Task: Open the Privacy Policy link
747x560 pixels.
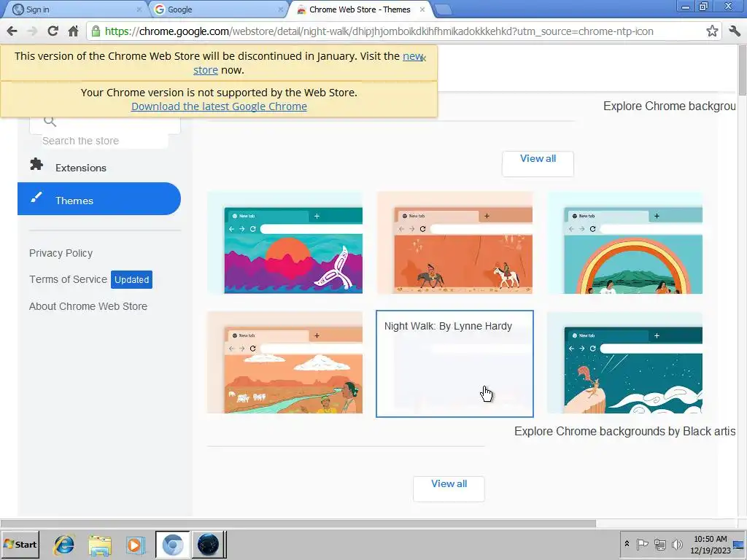Action: click(x=61, y=253)
